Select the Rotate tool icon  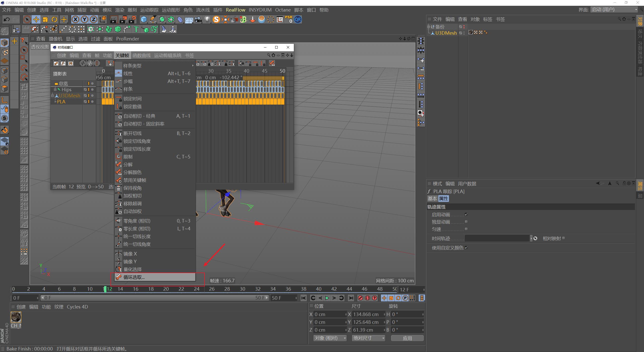[x=54, y=19]
